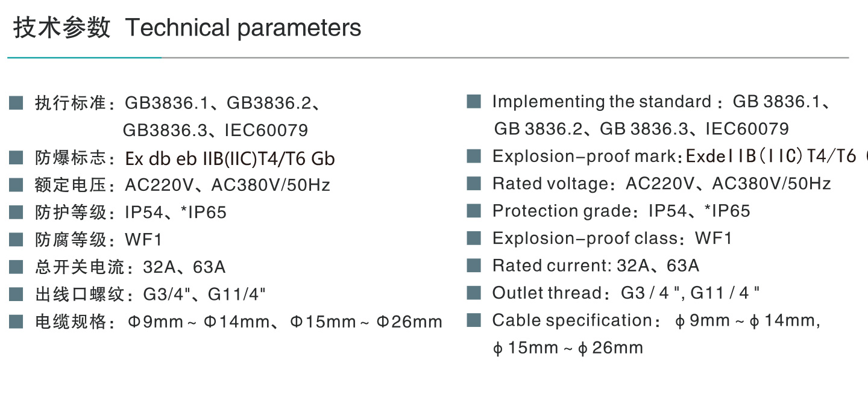Click the bullet square before Implementing the standard

[x=474, y=102]
